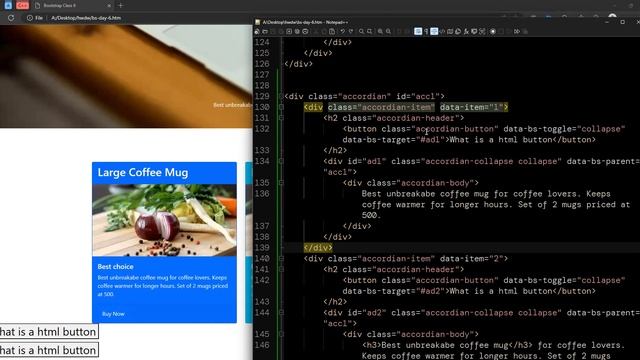Open new browser tab with plus
This screenshot has height=360, width=640.
[x=120, y=6]
